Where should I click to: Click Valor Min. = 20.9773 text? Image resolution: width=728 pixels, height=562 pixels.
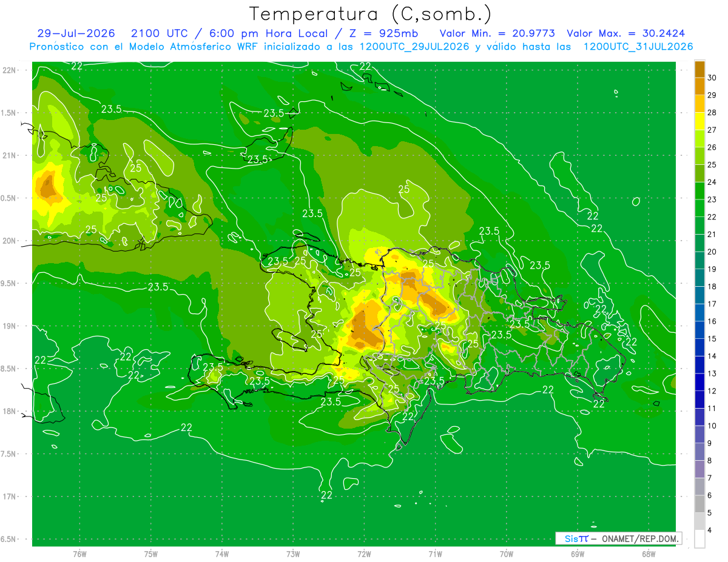click(x=497, y=33)
